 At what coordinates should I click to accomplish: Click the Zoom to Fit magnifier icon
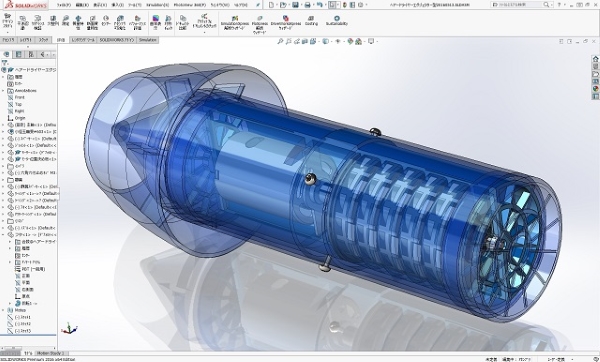[280, 41]
